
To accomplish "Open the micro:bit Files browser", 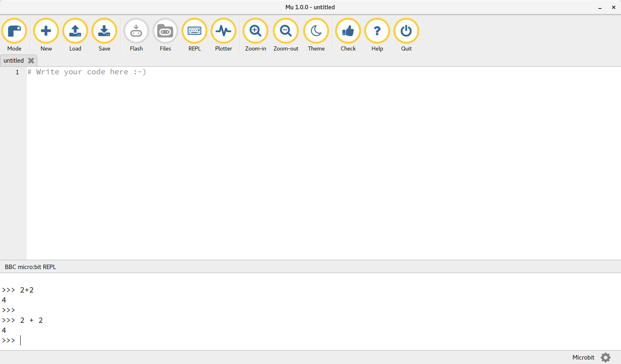I will point(165,35).
